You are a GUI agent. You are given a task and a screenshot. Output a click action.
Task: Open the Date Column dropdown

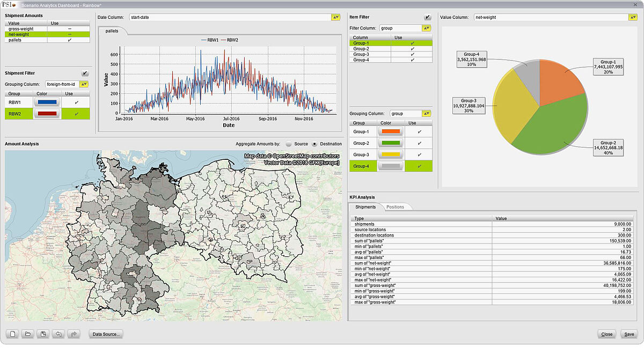coord(335,17)
